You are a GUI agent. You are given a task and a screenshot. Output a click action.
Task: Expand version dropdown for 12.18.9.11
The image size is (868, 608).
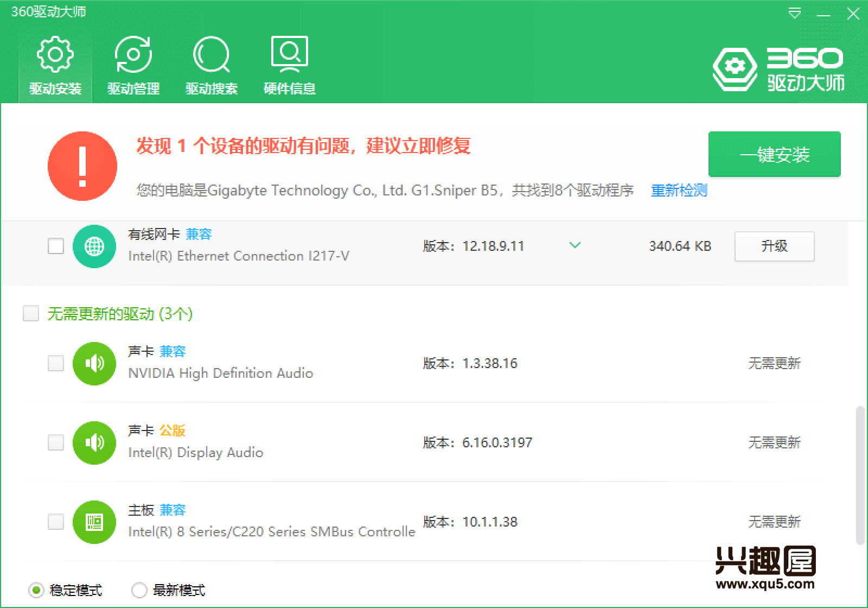(575, 245)
